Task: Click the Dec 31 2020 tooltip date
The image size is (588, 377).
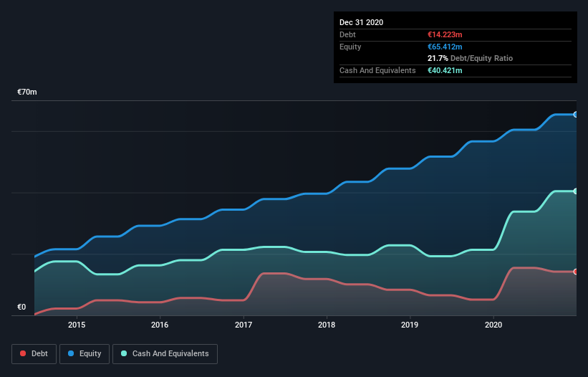Action: (x=361, y=22)
